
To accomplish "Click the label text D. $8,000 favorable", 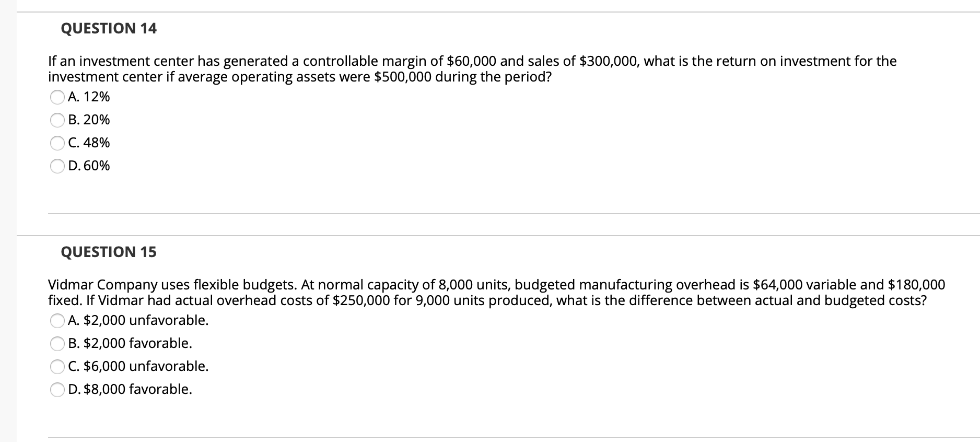I will [130, 389].
